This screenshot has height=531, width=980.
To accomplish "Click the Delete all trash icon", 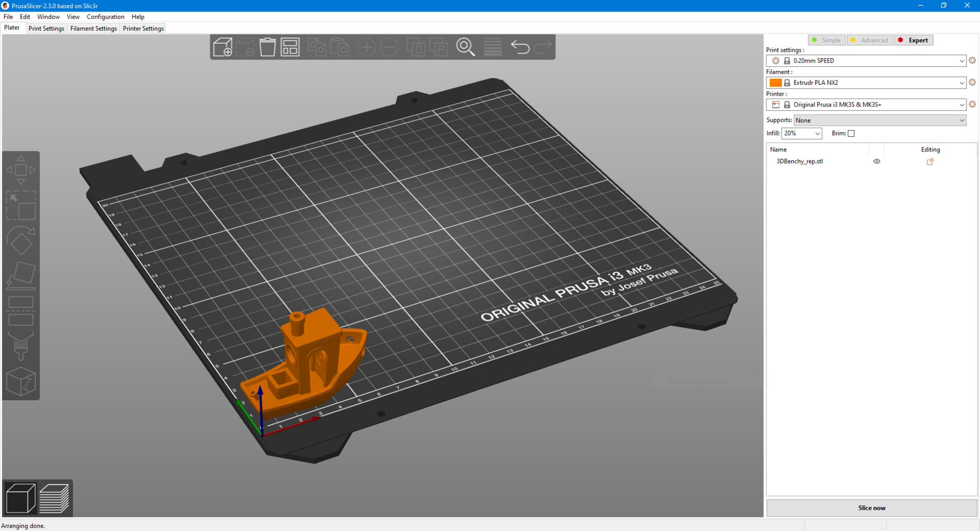I will coord(268,47).
